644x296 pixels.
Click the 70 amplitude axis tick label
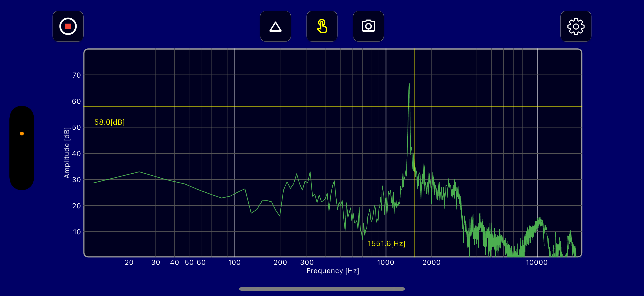(77, 75)
